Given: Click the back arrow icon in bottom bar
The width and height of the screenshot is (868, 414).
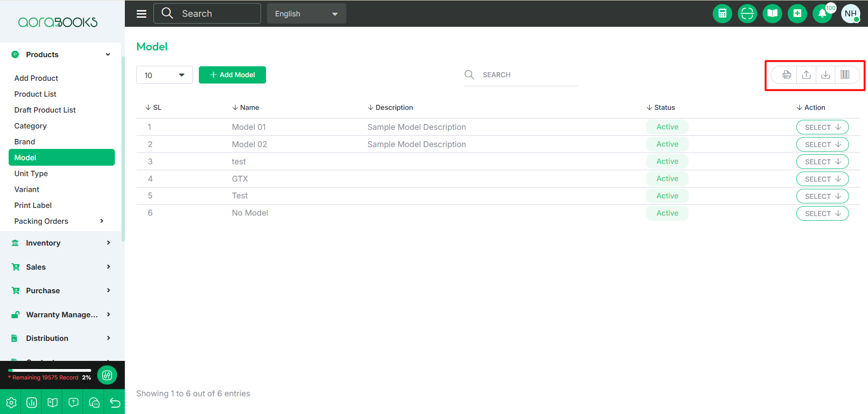Looking at the screenshot, I should (115, 402).
